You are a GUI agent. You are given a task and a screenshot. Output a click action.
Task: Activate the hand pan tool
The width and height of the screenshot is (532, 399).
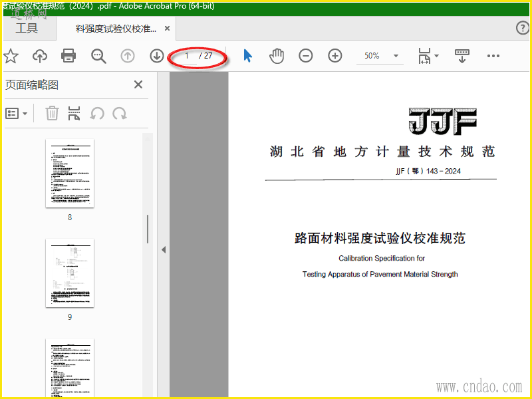pyautogui.click(x=277, y=56)
